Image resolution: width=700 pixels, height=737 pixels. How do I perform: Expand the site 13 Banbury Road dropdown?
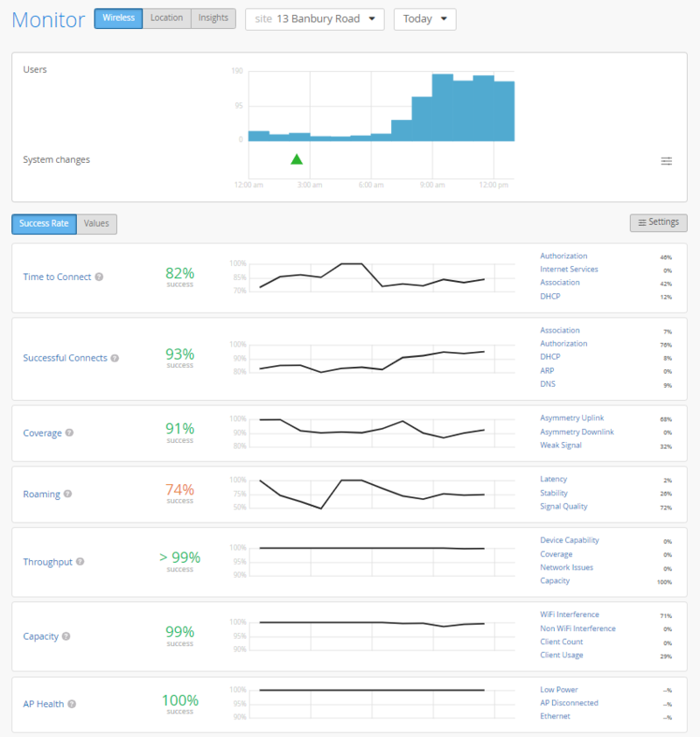point(314,19)
